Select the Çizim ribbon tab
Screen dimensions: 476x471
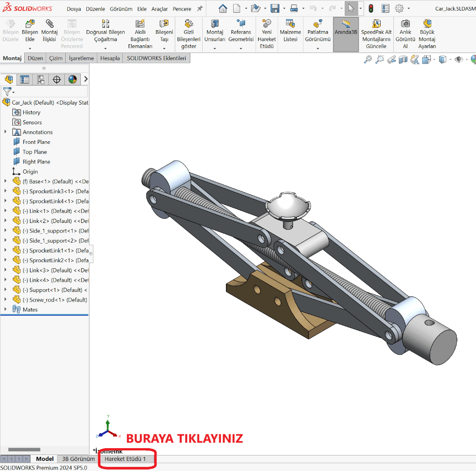click(56, 58)
